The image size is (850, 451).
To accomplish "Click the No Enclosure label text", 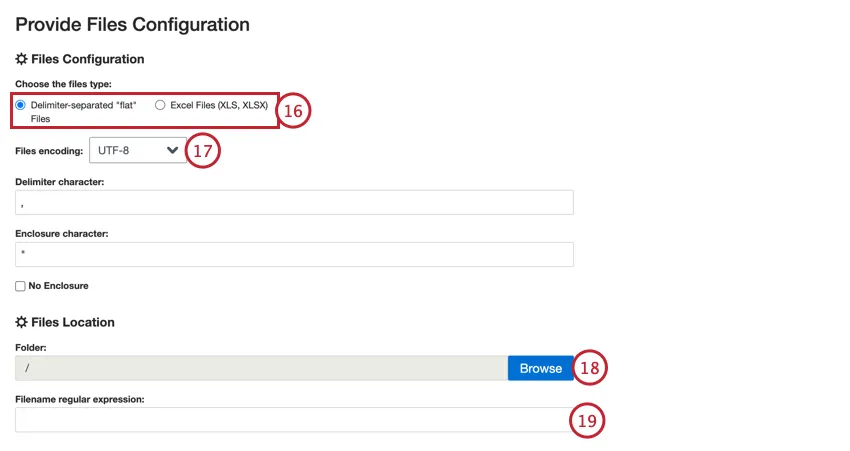I will coord(58,286).
